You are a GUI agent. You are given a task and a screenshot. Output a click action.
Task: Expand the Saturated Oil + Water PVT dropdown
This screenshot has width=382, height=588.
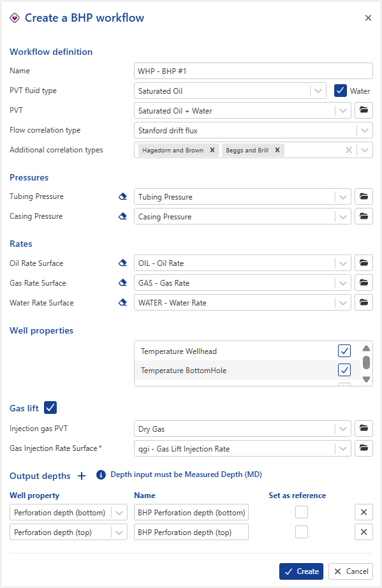pyautogui.click(x=343, y=110)
